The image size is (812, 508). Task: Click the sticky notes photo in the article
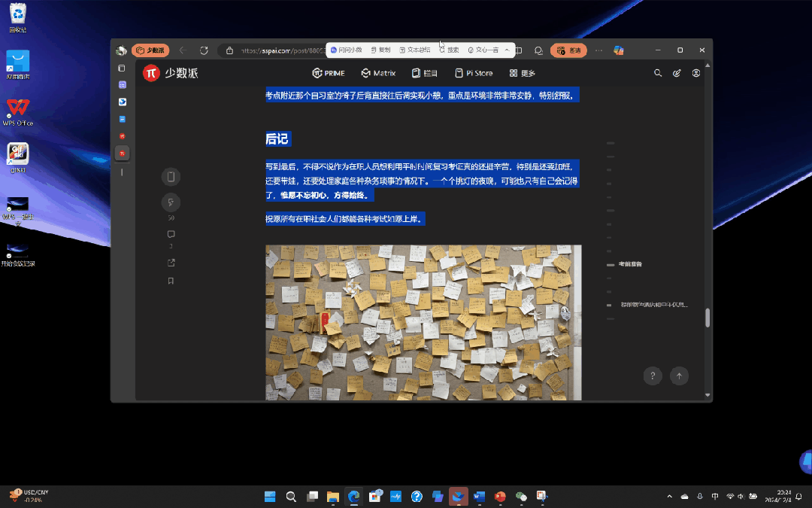[x=423, y=322]
